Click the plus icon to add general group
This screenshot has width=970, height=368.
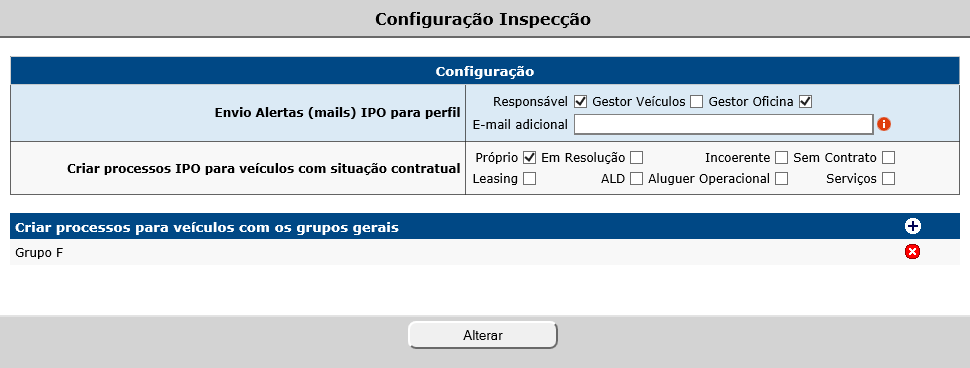coord(912,226)
